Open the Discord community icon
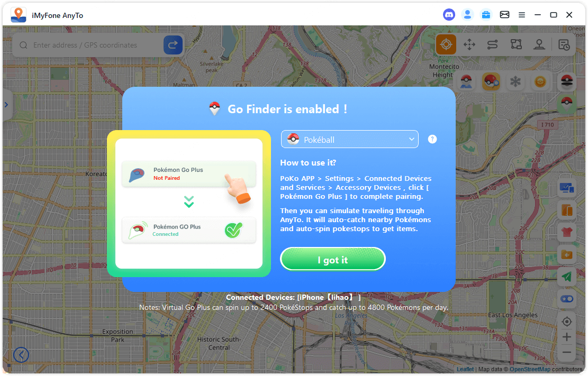The image size is (588, 376). [449, 15]
